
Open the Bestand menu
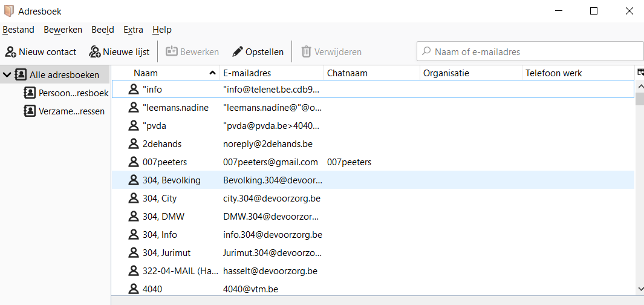(18, 30)
